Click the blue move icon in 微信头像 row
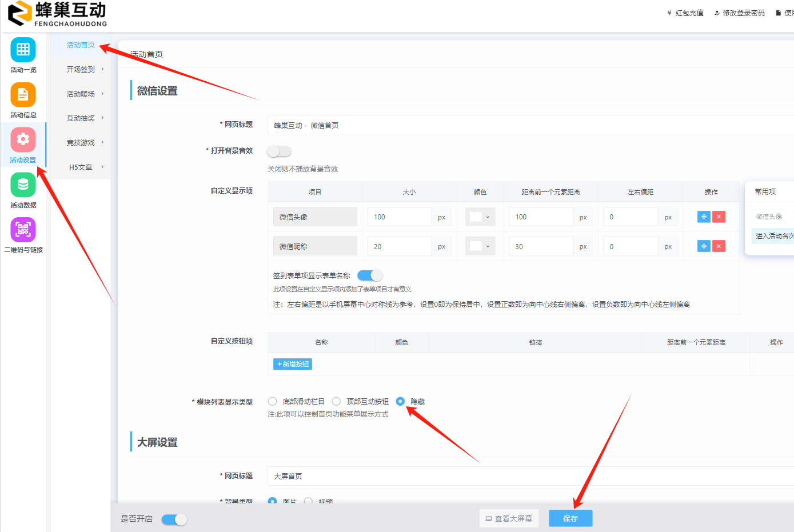794x532 pixels. tap(704, 217)
